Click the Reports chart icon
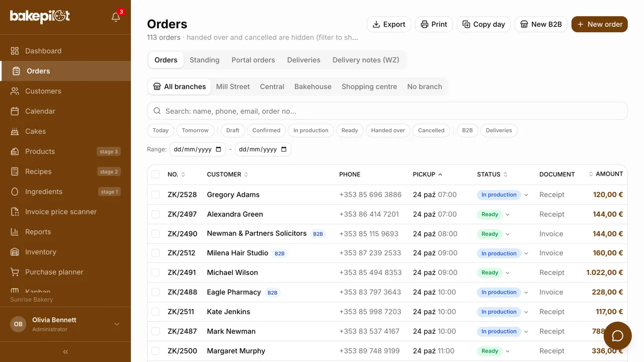 click(x=15, y=232)
